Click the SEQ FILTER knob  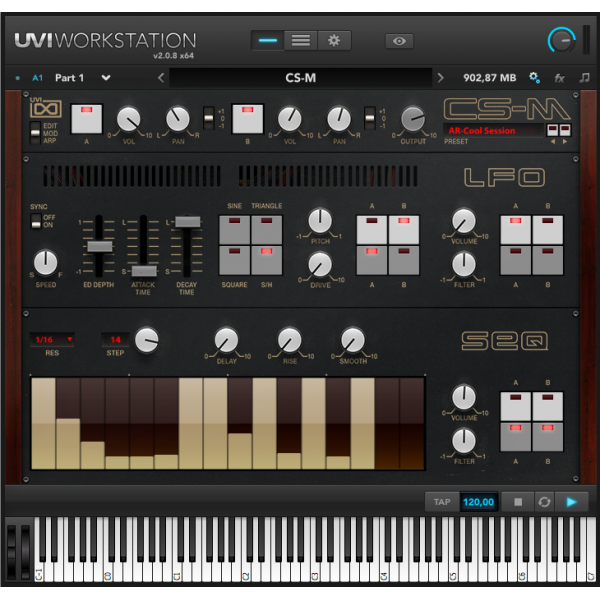tap(464, 441)
